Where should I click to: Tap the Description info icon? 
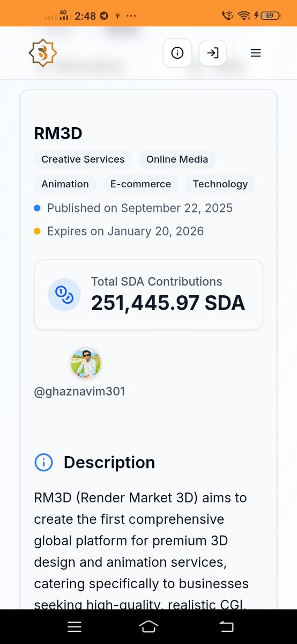click(44, 462)
